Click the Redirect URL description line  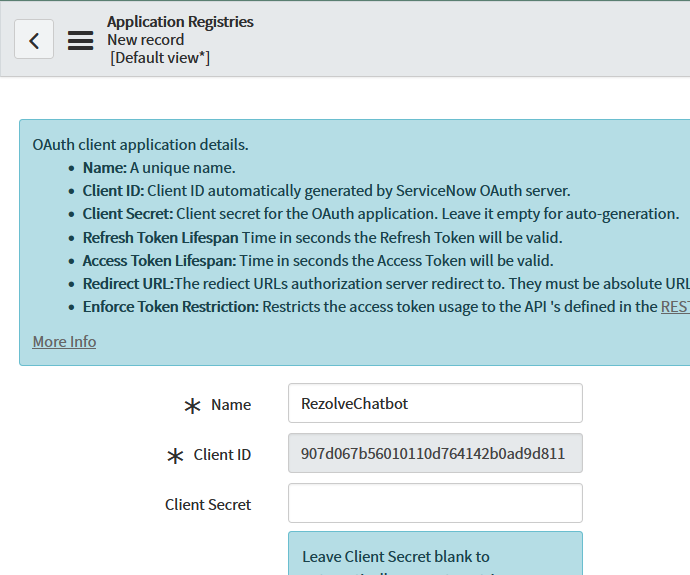pos(386,284)
